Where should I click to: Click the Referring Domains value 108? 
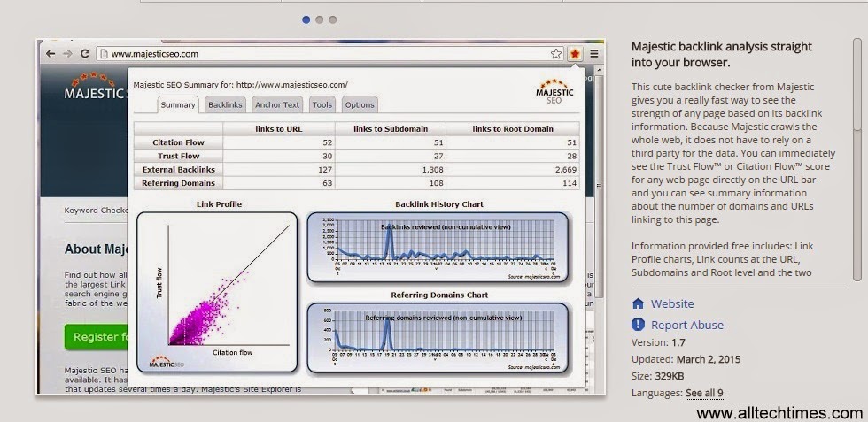436,183
